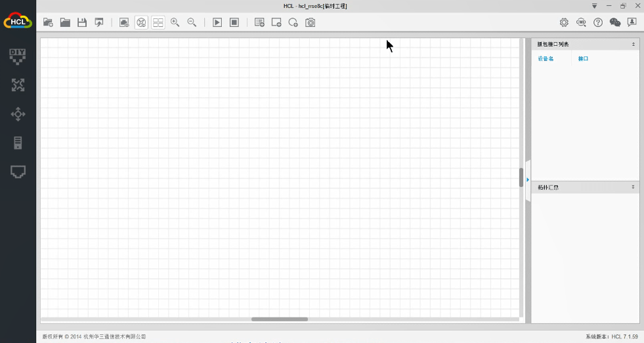
Task: Take a screenshot with camera icon
Action: (x=311, y=22)
